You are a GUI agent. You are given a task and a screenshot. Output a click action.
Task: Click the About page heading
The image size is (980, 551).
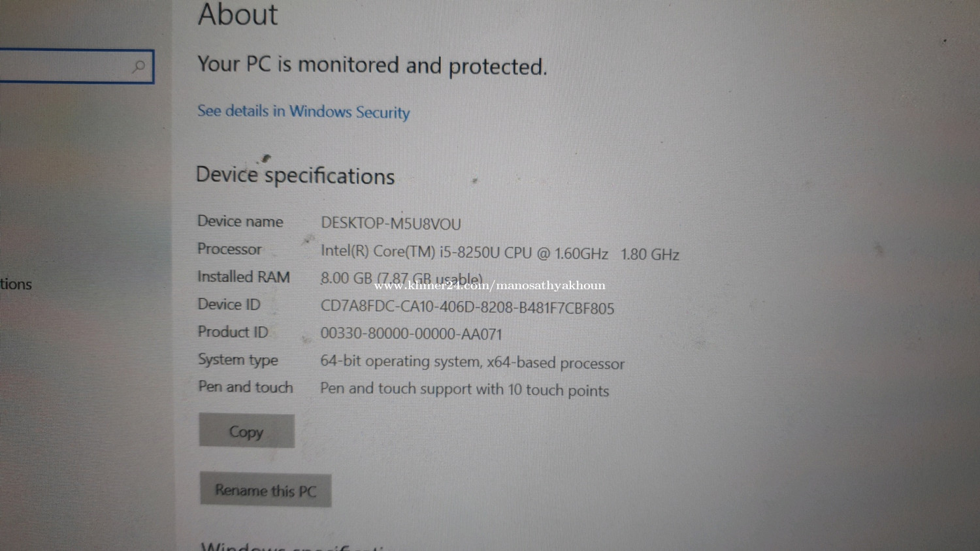point(238,14)
